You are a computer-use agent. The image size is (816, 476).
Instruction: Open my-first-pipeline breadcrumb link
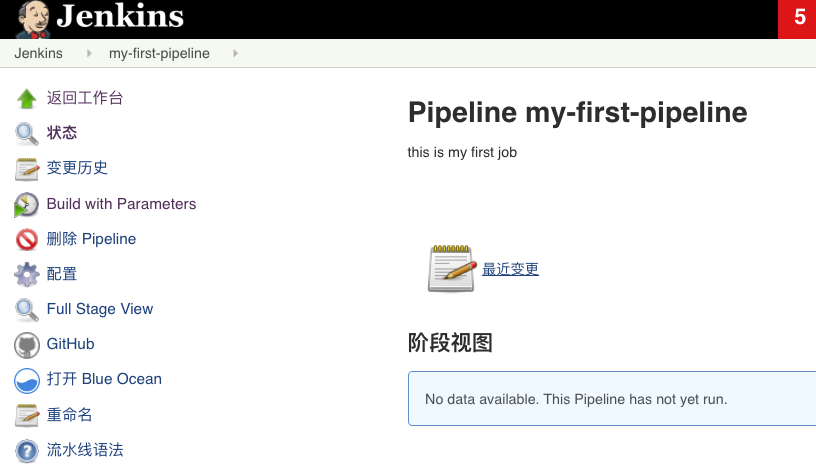pyautogui.click(x=159, y=53)
